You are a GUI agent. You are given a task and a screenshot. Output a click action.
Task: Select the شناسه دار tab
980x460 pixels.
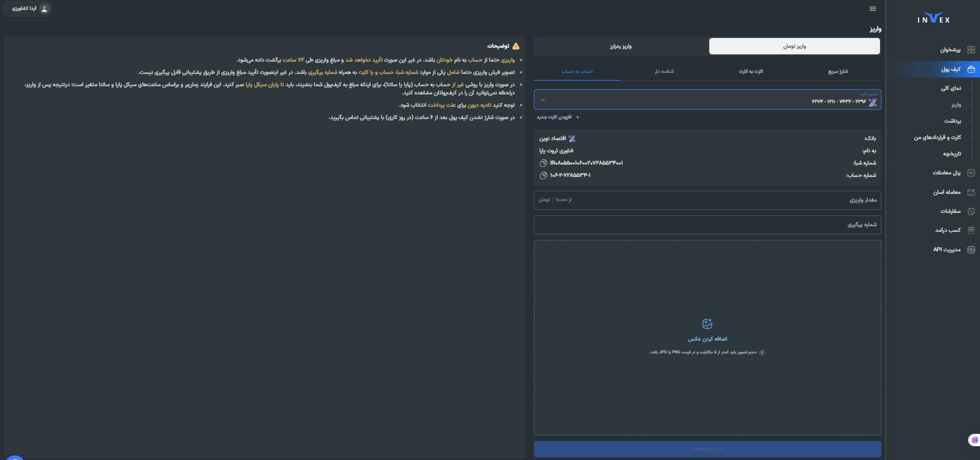(664, 71)
